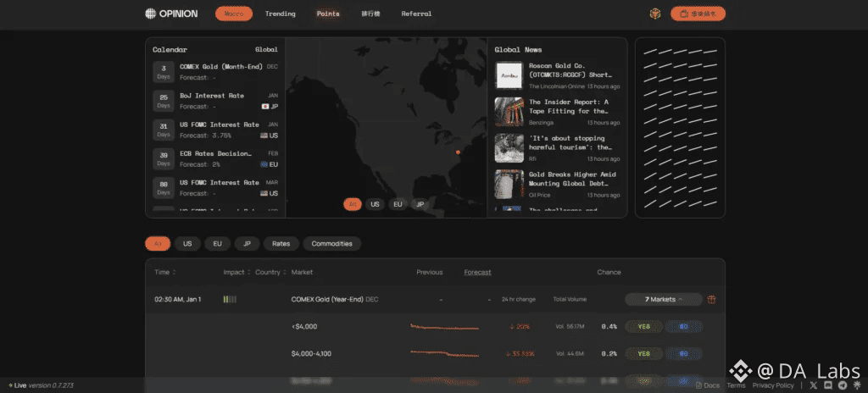Click the BoJ Interest Rate calendar entry
The width and height of the screenshot is (868, 393).
tap(215, 101)
